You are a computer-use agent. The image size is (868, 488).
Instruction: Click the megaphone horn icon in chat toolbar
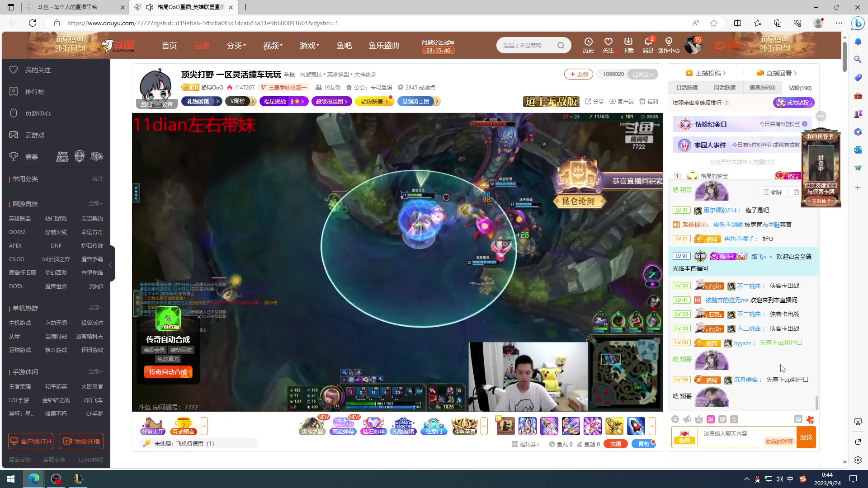click(687, 419)
